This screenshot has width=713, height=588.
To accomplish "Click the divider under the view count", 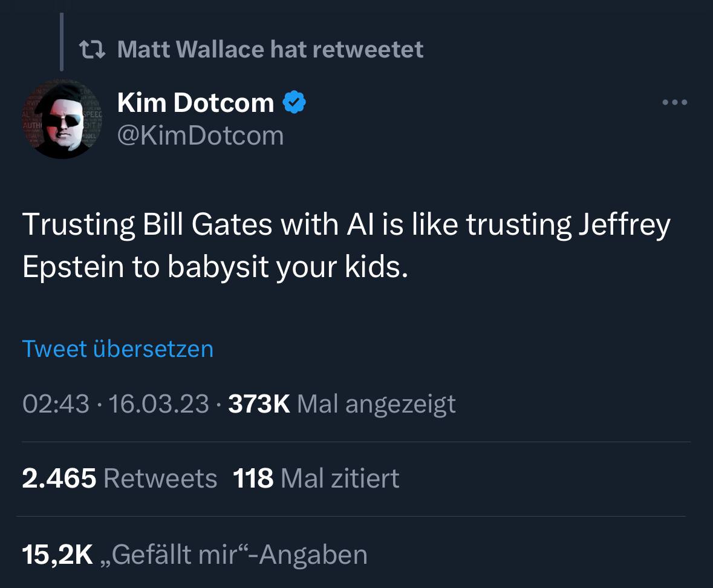I will pos(356,440).
